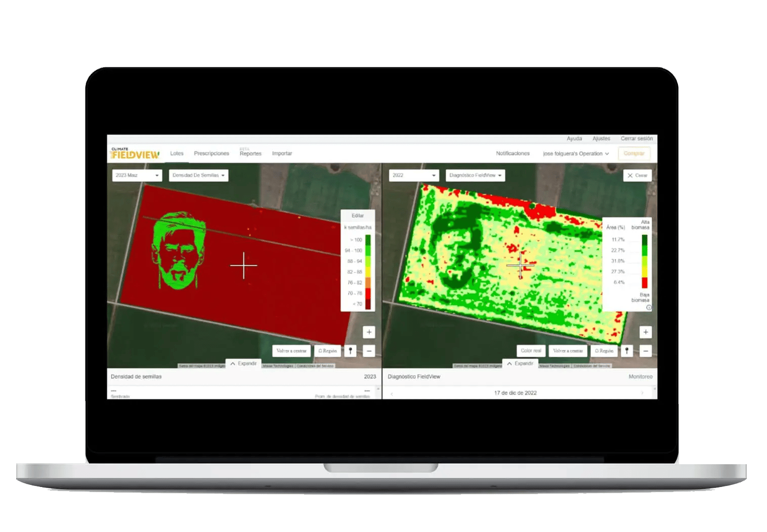Zoom in on the left seed density map
767x532 pixels.
(x=369, y=332)
